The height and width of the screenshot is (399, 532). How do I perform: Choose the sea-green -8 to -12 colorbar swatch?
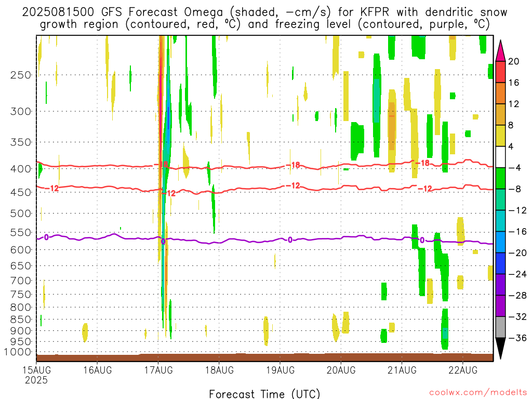[x=500, y=199]
